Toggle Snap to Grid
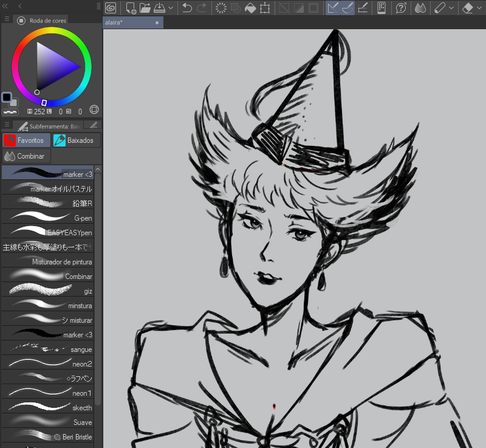 (362, 8)
